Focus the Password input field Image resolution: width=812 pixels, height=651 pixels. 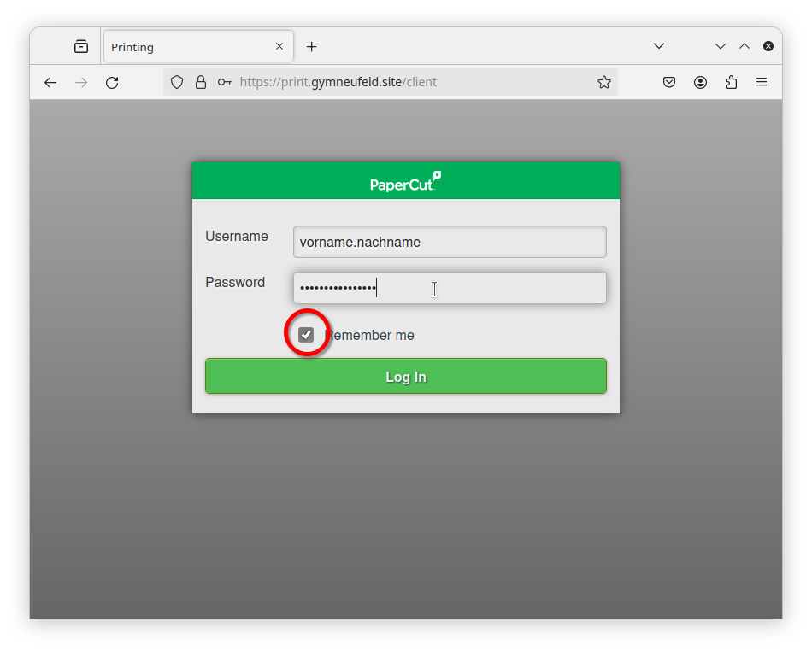coord(450,288)
